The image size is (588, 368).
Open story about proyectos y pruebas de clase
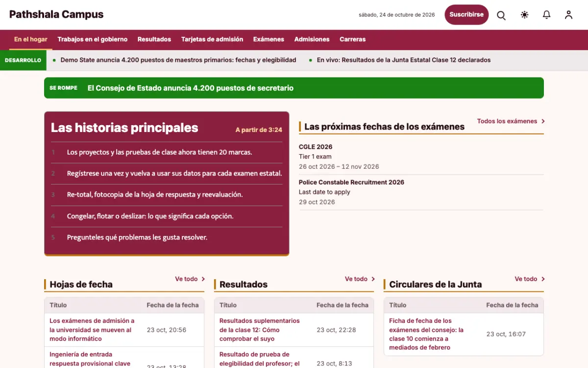[160, 152]
